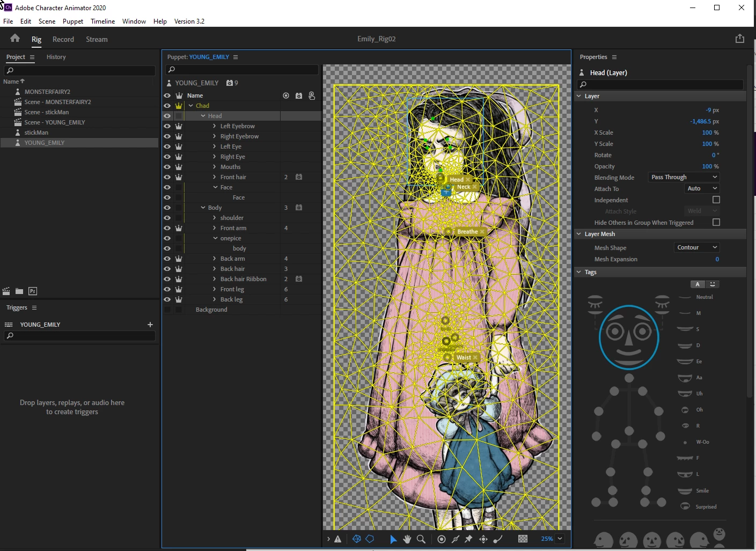Image resolution: width=756 pixels, height=551 pixels.
Task: Click the new Photoshop puppet icon
Action: 33,291
